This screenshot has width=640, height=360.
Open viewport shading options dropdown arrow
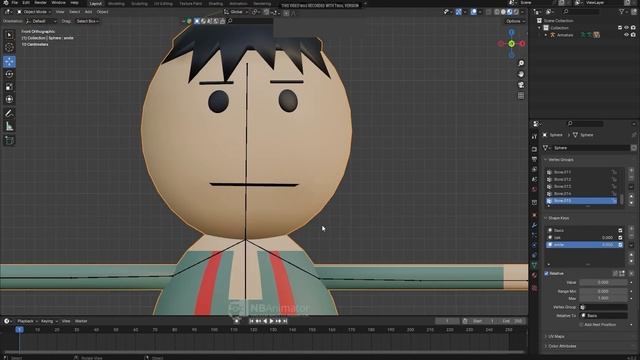[522, 12]
